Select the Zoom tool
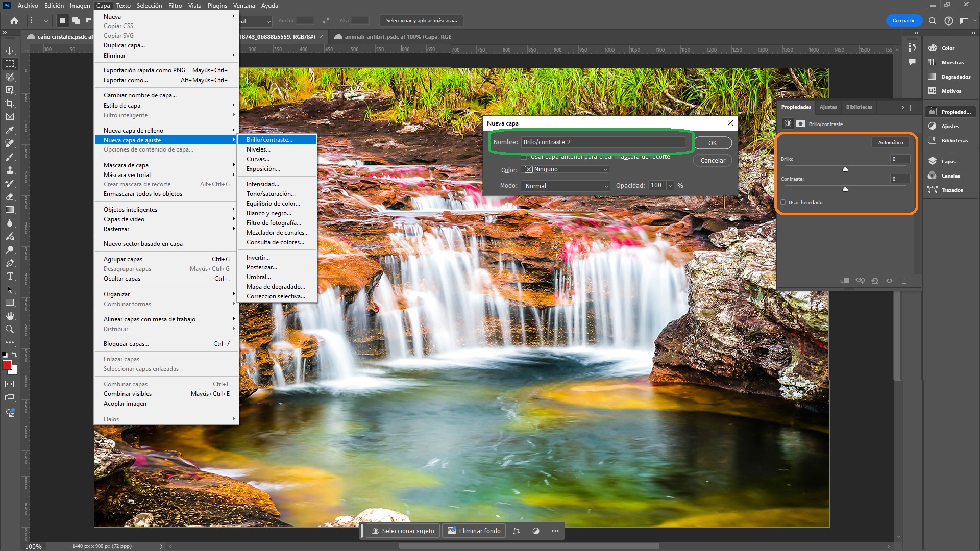 click(9, 329)
